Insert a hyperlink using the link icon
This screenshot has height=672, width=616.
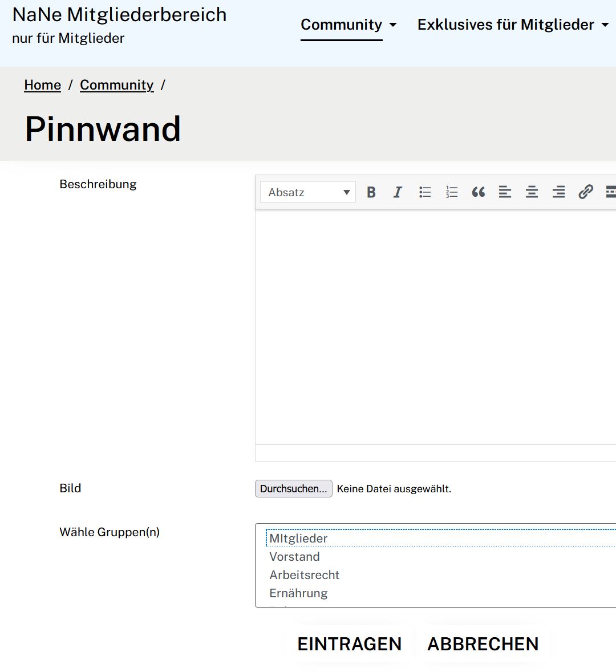pos(586,192)
